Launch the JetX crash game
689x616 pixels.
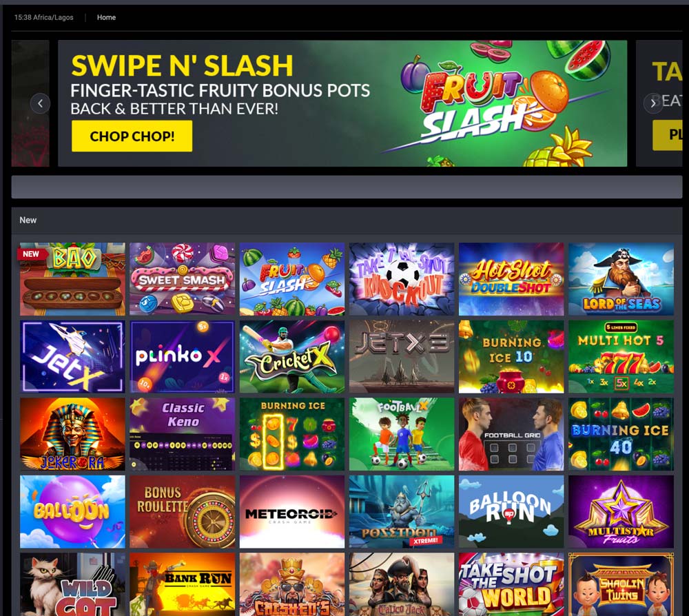click(x=72, y=356)
